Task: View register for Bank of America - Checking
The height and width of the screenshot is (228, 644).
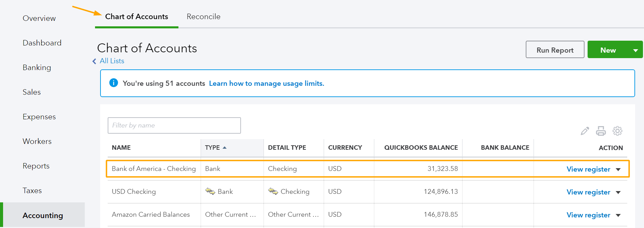Action: click(588, 170)
